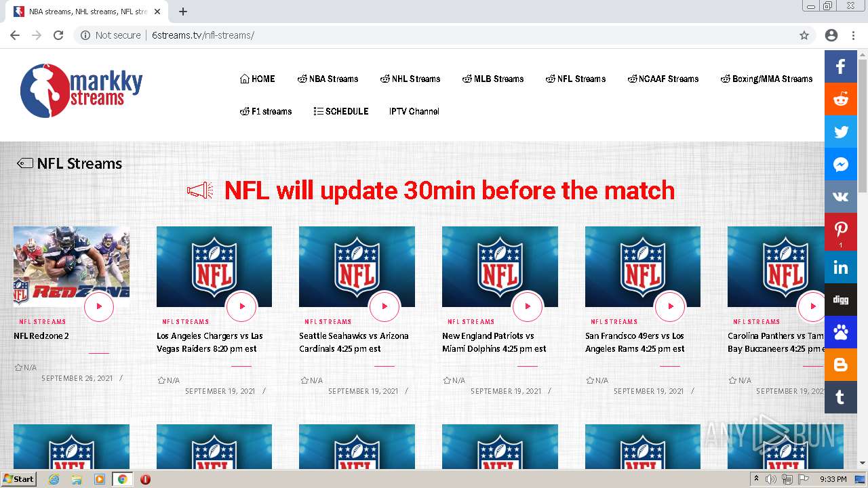Bookmark this page star icon

pyautogui.click(x=804, y=35)
